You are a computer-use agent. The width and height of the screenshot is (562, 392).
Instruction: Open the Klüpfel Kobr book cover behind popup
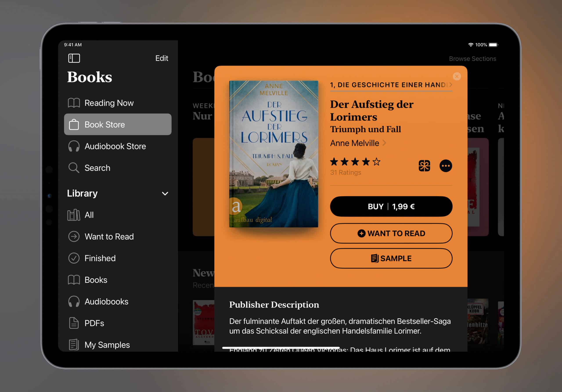(478, 322)
